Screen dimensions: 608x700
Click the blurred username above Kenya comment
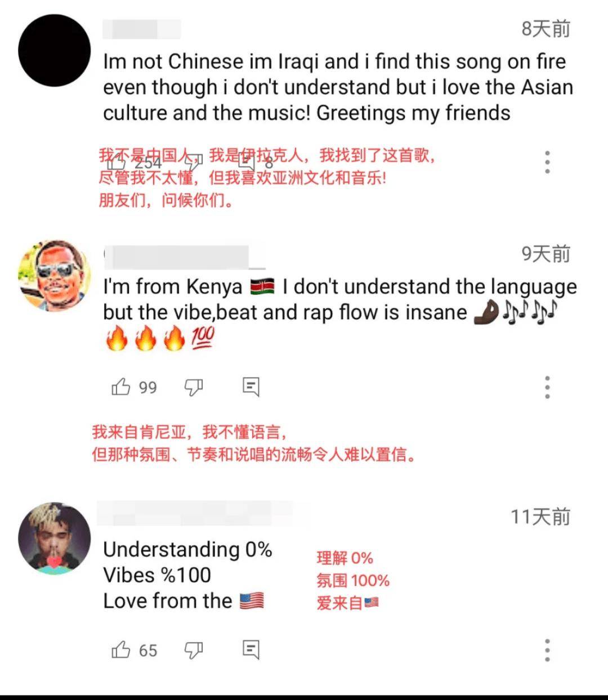[185, 257]
